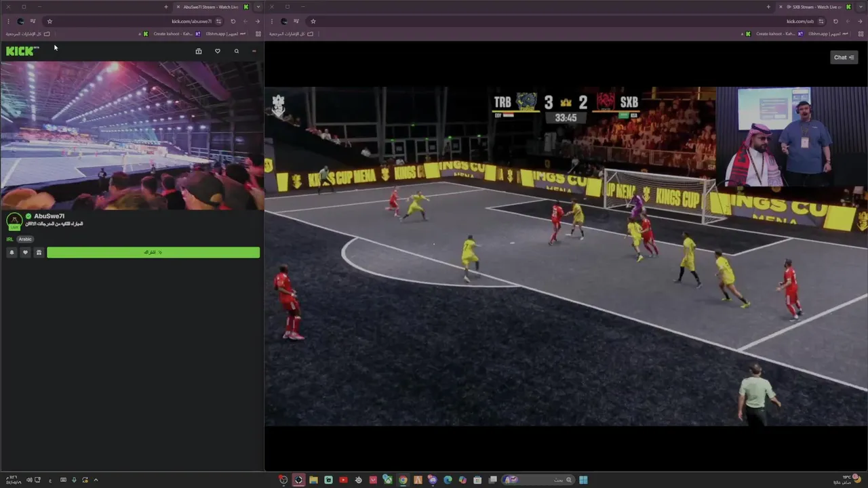
Task: Click the bell notification icon under AbuSwe71
Action: [12, 252]
